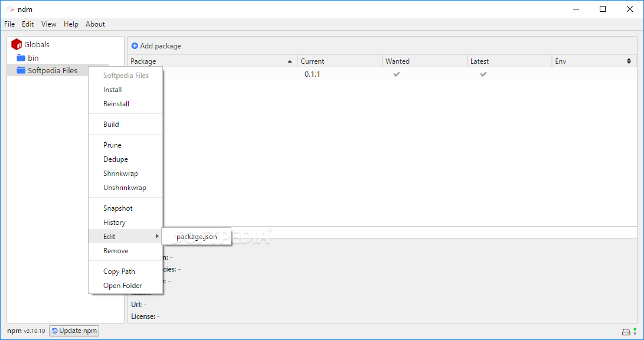Select Unshrinkwrap in context menu
This screenshot has width=644, height=340.
coord(126,188)
